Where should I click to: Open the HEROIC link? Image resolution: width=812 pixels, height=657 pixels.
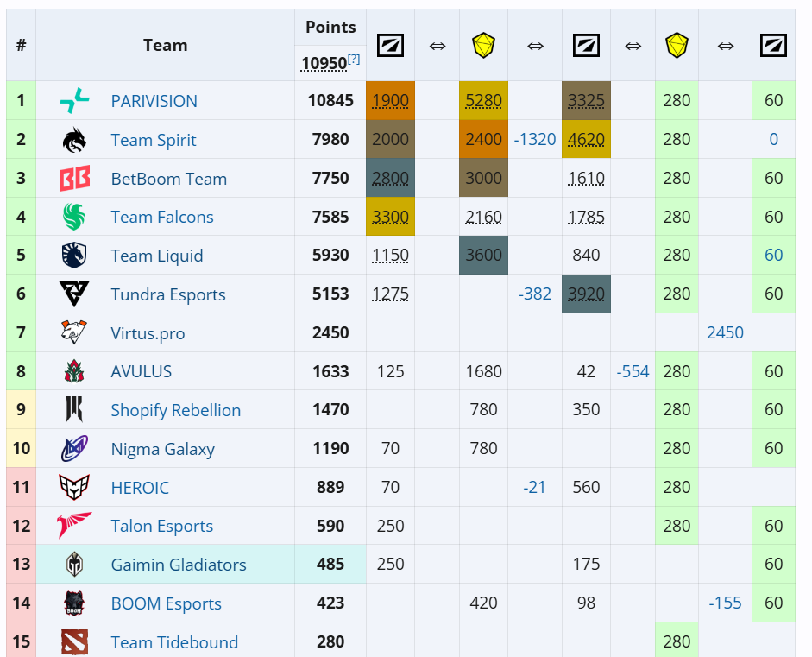tap(140, 487)
